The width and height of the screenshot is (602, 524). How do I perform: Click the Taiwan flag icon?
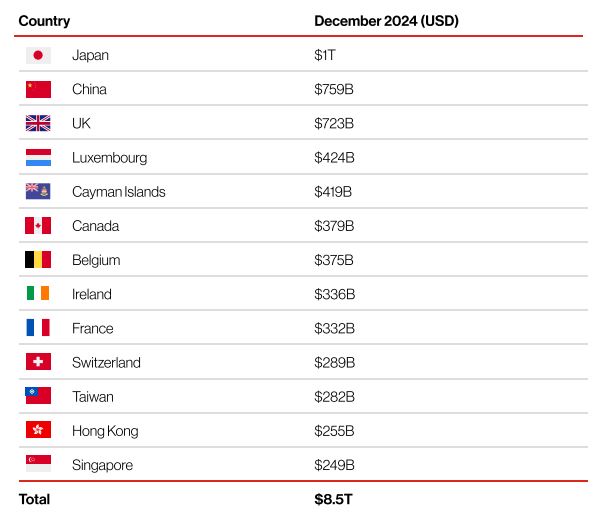click(38, 396)
